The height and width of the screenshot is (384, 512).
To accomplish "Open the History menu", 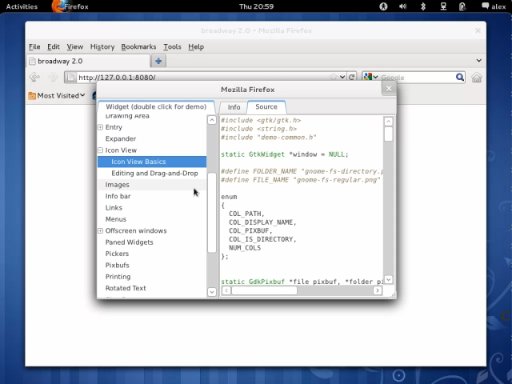I will (x=102, y=47).
